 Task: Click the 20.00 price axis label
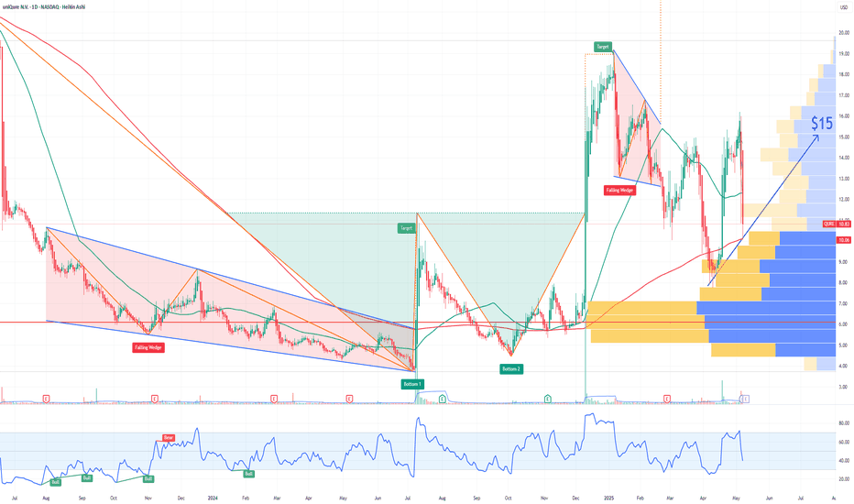tap(844, 33)
